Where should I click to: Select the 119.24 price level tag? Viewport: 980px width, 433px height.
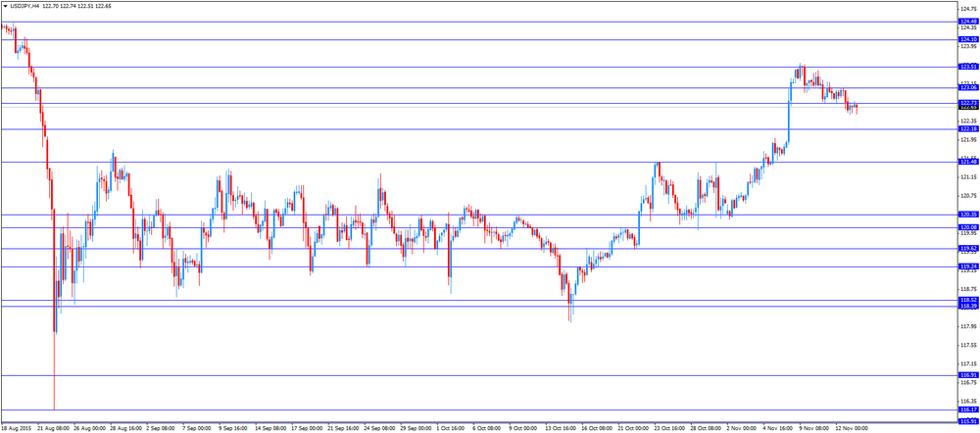968,266
